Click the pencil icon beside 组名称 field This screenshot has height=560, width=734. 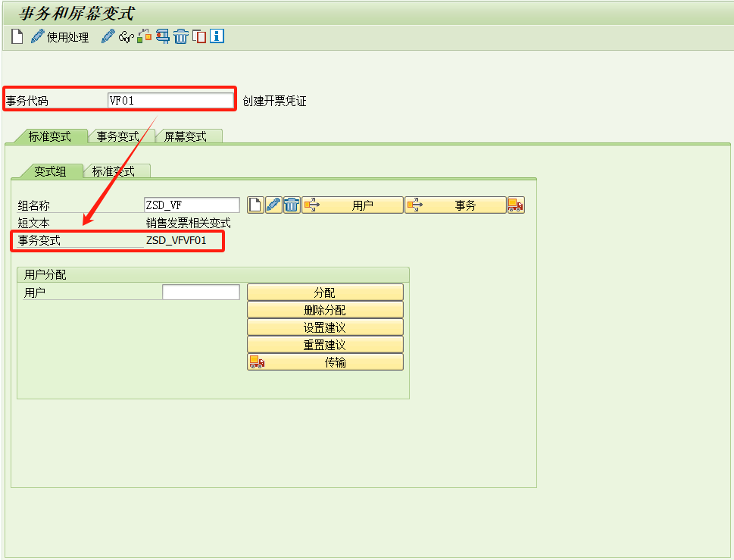tap(273, 205)
